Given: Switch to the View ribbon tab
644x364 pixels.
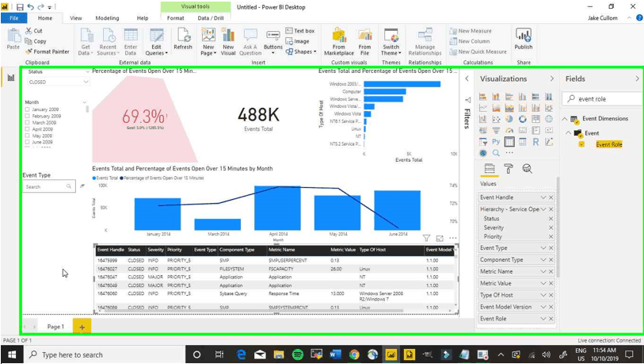Looking at the screenshot, I should pos(75,18).
